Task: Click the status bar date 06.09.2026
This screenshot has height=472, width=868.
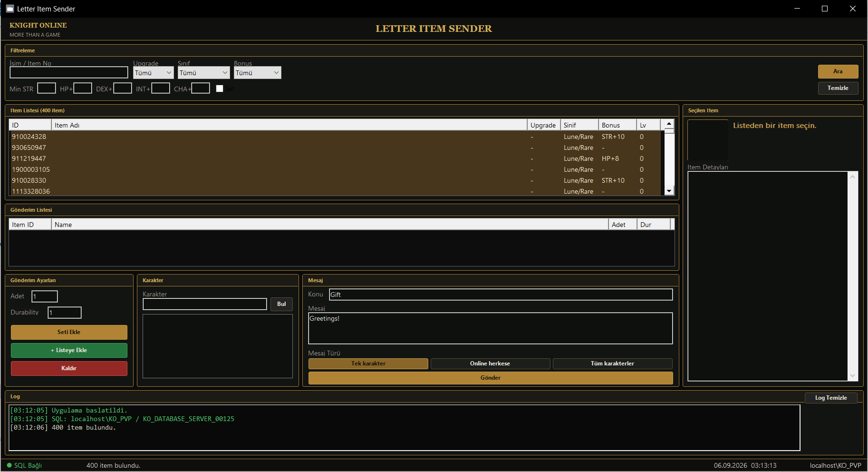Action: click(730, 465)
